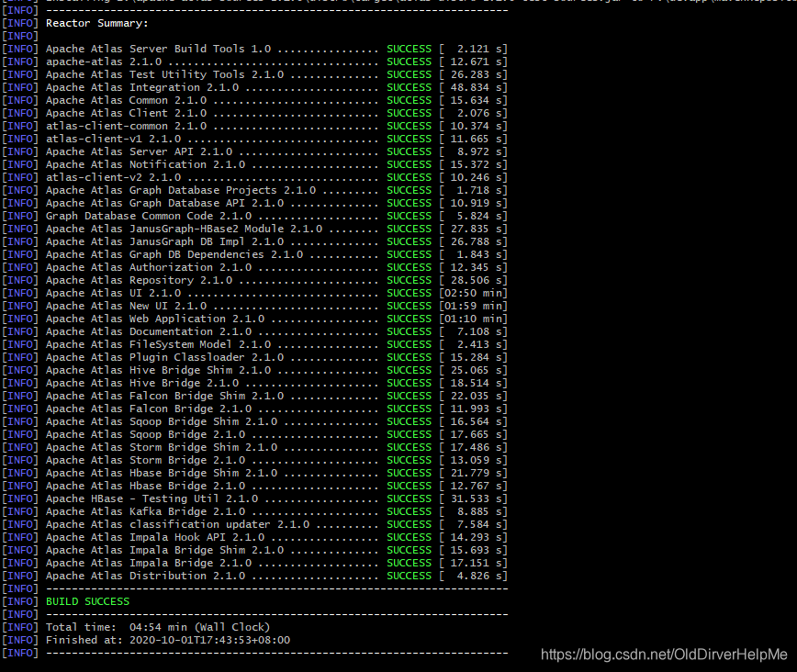This screenshot has width=797, height=672.
Task: Select 'Apache Atlas Graph Database API 2.1.0'
Action: click(x=164, y=203)
